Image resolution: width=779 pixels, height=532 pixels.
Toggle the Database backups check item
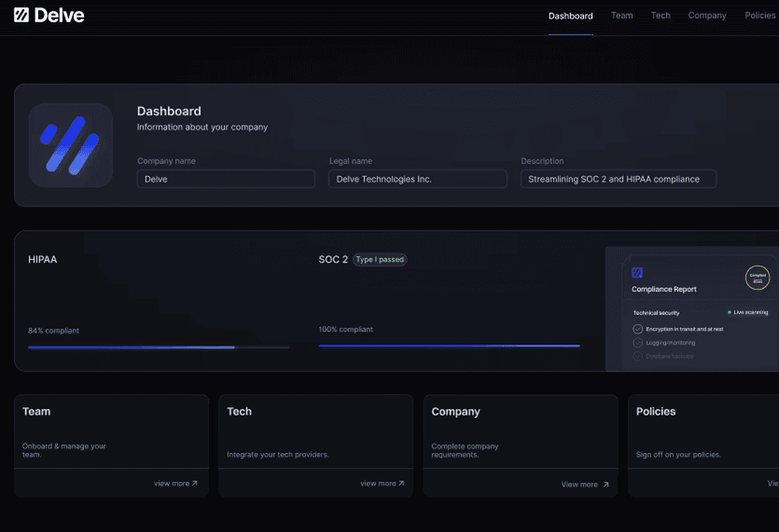click(x=638, y=357)
